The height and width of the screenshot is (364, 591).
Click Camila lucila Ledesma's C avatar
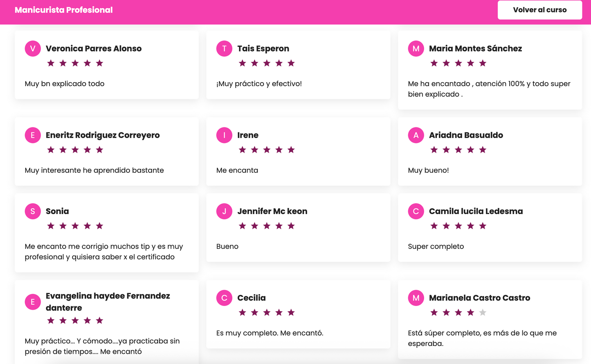(x=416, y=211)
